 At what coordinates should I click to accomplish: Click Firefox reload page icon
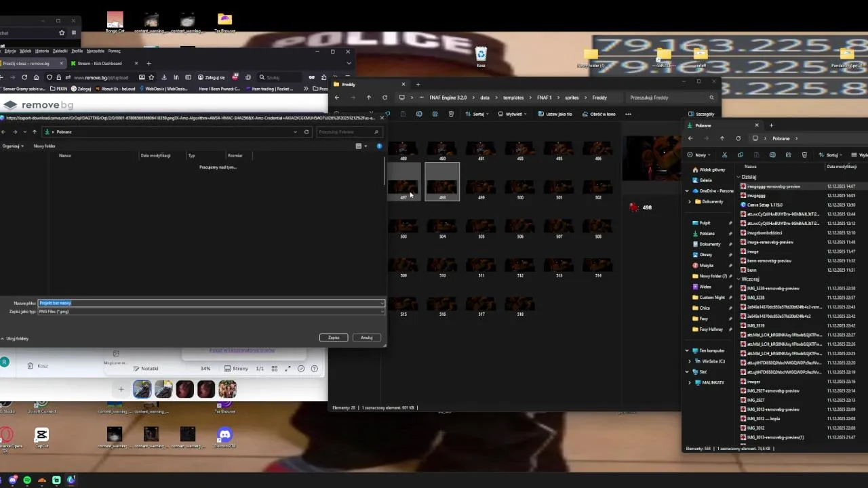[24, 77]
